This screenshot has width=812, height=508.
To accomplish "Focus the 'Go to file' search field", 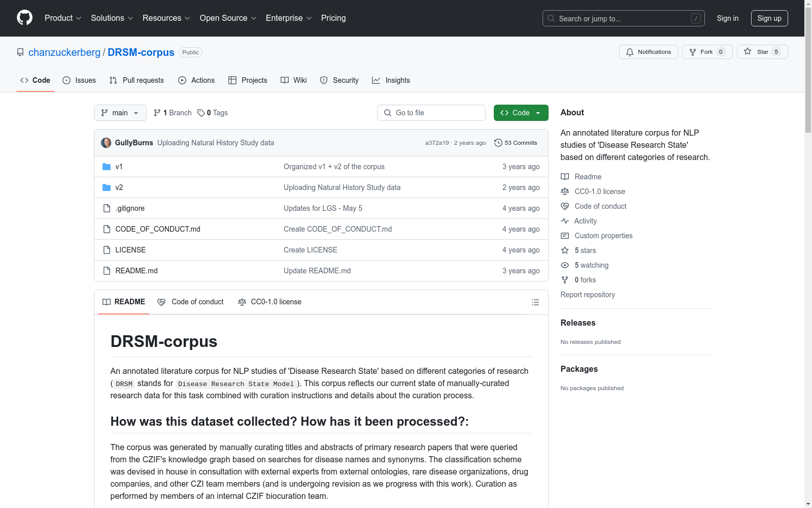I will [x=431, y=113].
